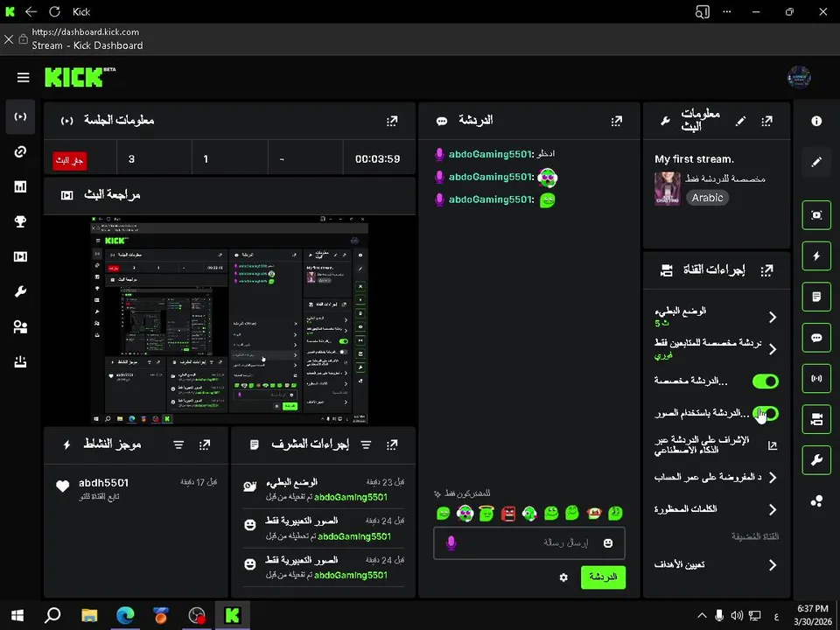Viewport: 840px width, 630px height.
Task: Open the browser more options (...) menu
Action: [727, 11]
